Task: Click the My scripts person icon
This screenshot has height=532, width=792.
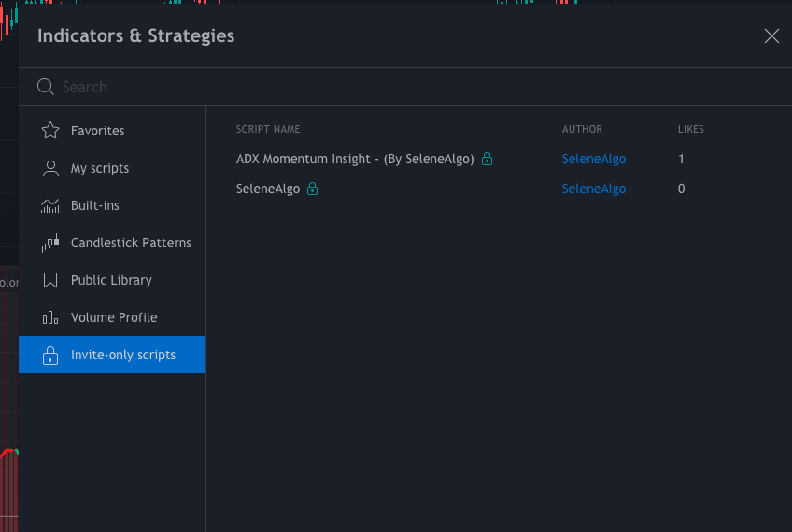Action: (x=50, y=168)
